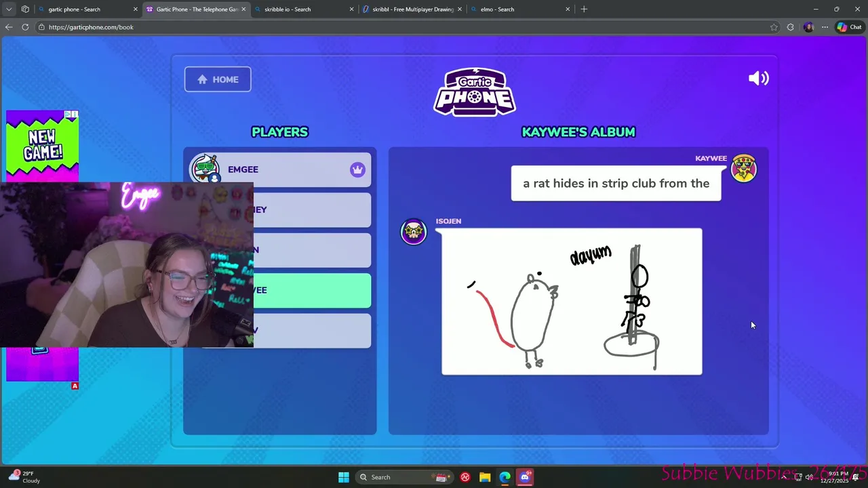Open the rat drawing by ISOJEN
The image size is (868, 488).
[x=572, y=302]
